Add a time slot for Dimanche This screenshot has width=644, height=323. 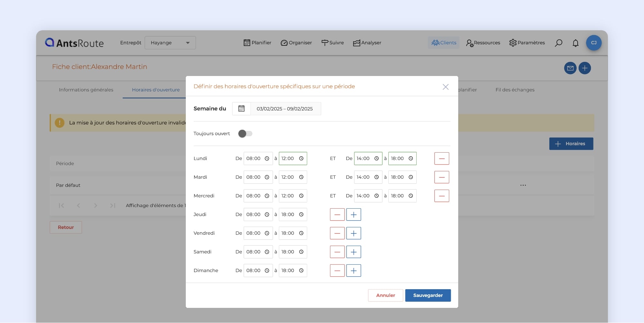(x=353, y=271)
